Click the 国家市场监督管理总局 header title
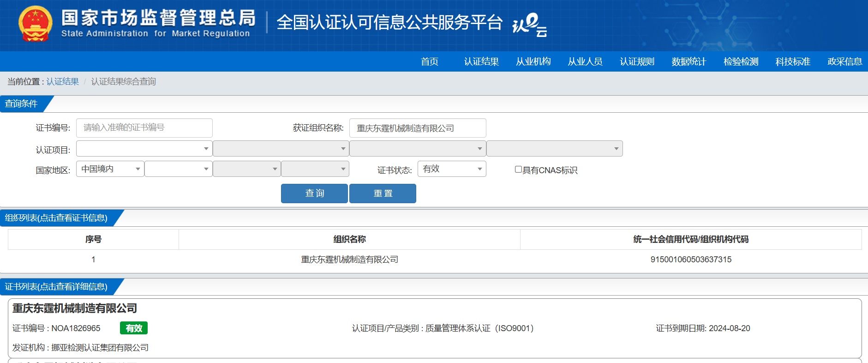868x363 pixels. pyautogui.click(x=158, y=18)
